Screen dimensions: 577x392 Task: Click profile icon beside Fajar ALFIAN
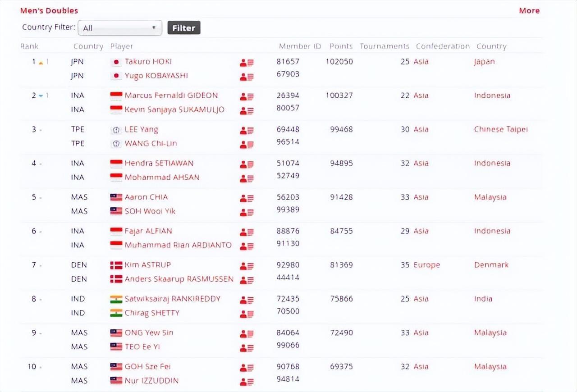point(247,232)
